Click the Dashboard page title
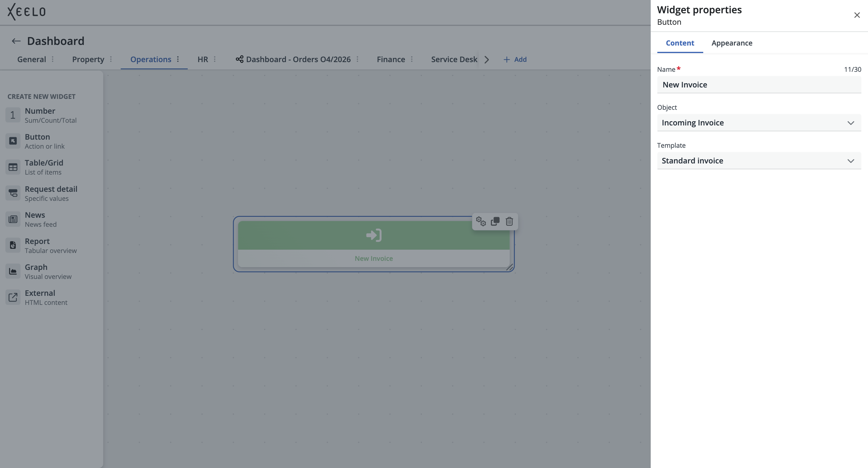 [x=56, y=41]
